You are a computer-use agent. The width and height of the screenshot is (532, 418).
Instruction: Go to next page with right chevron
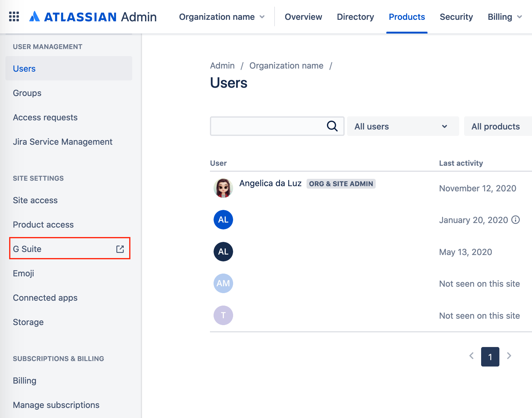pyautogui.click(x=509, y=356)
